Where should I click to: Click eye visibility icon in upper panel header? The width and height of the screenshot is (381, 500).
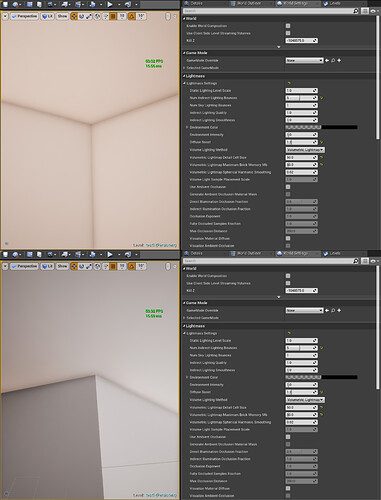(x=373, y=11)
